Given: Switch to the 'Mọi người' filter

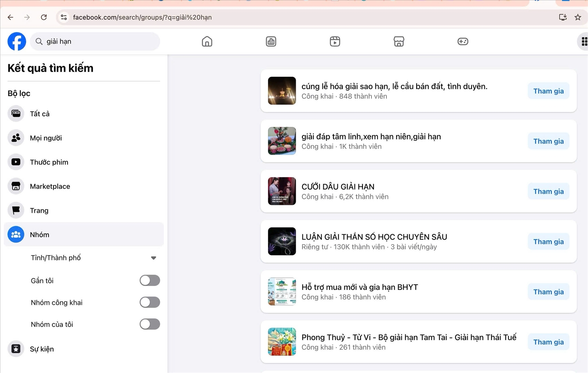Looking at the screenshot, I should coord(46,138).
